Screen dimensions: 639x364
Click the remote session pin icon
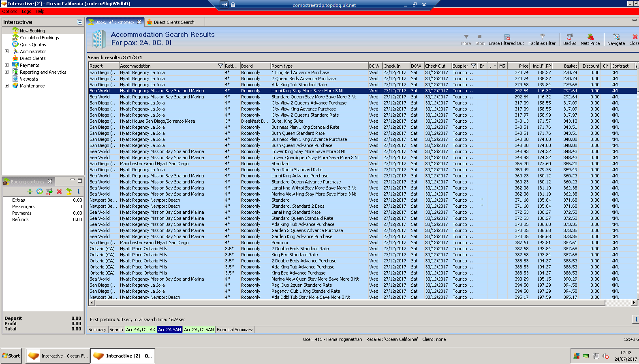(x=225, y=5)
